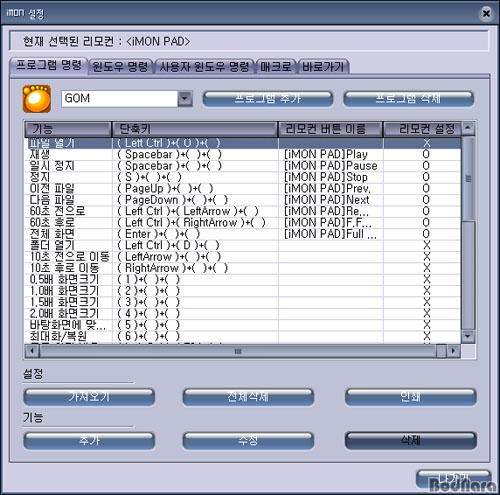
Task: Click the [iMON PAD]Play cell
Action: tap(331, 154)
